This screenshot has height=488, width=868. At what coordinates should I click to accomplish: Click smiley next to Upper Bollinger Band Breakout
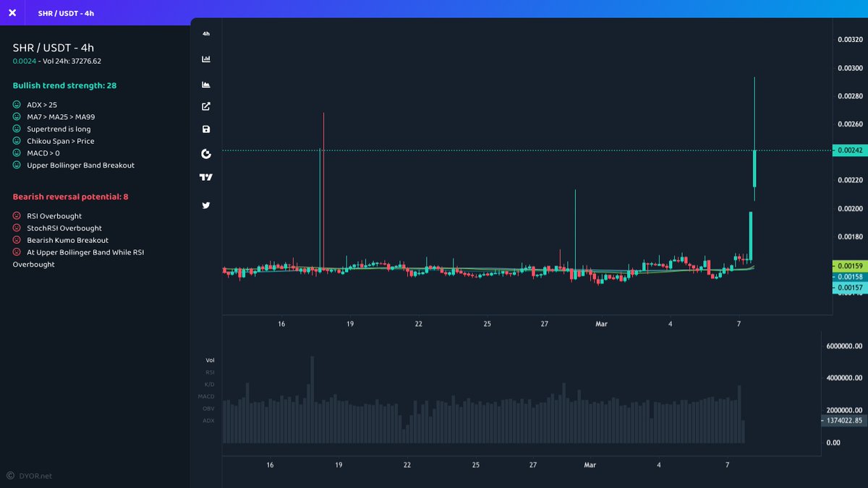click(x=17, y=166)
